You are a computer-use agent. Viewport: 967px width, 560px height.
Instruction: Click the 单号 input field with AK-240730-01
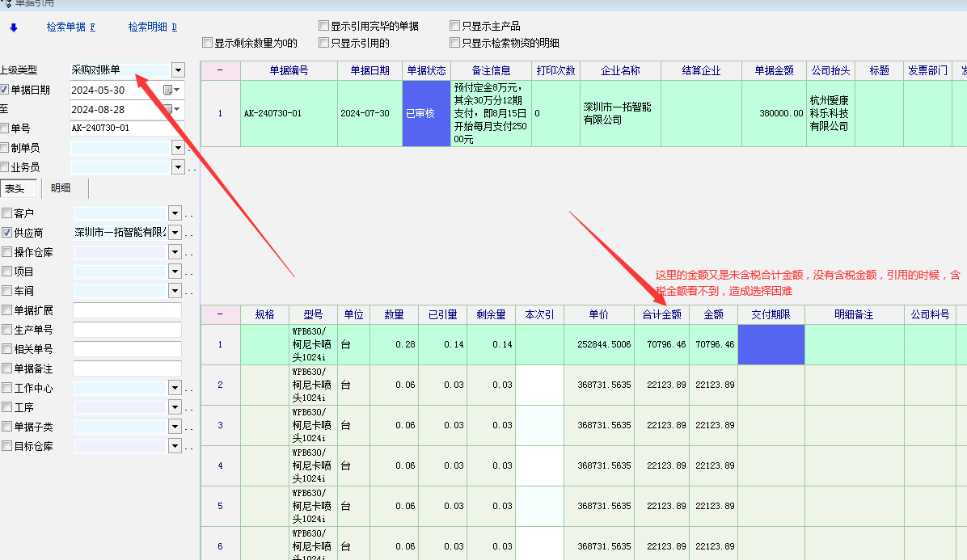[x=126, y=128]
